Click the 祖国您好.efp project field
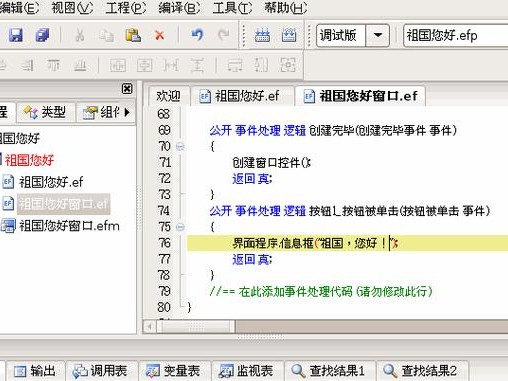 [455, 35]
